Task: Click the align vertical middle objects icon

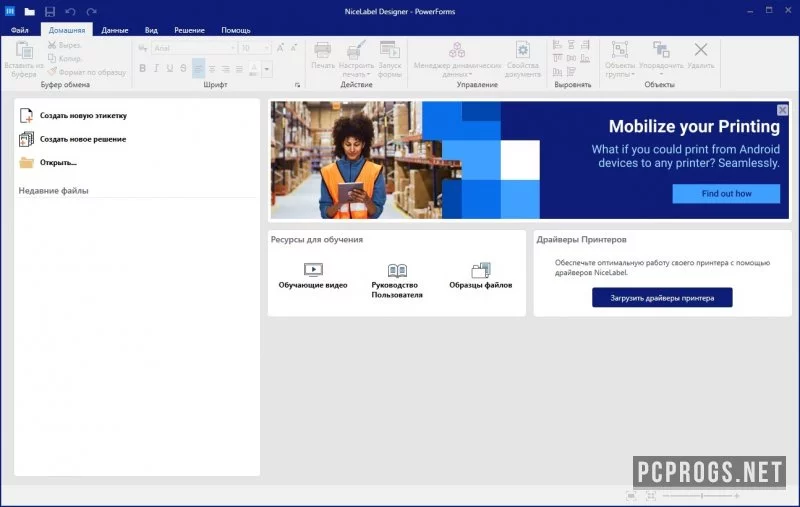Action: 571,58
